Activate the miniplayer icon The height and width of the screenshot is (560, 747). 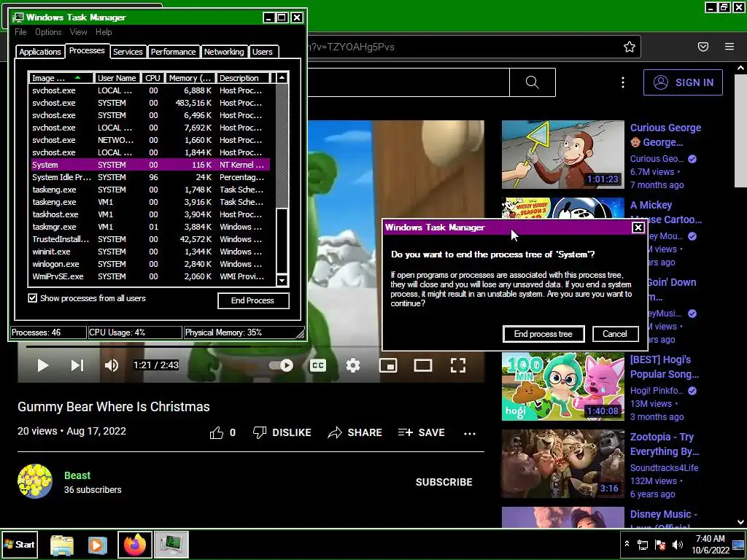coord(388,365)
